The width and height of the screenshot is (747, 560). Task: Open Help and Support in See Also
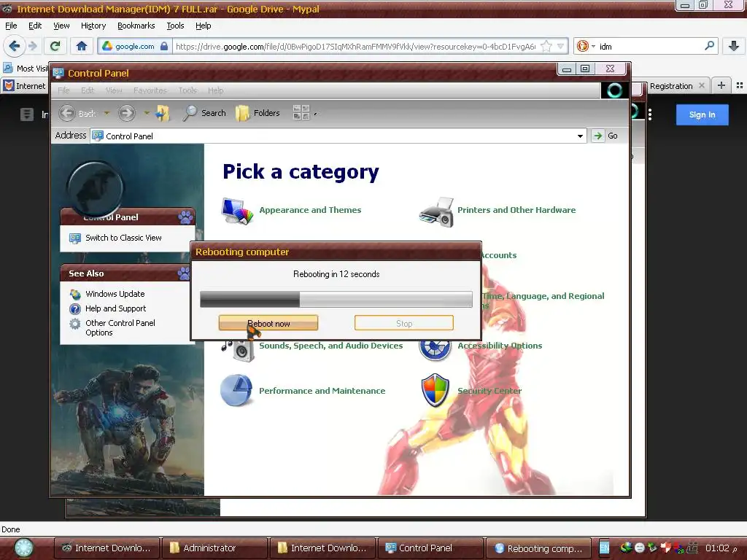click(x=116, y=308)
